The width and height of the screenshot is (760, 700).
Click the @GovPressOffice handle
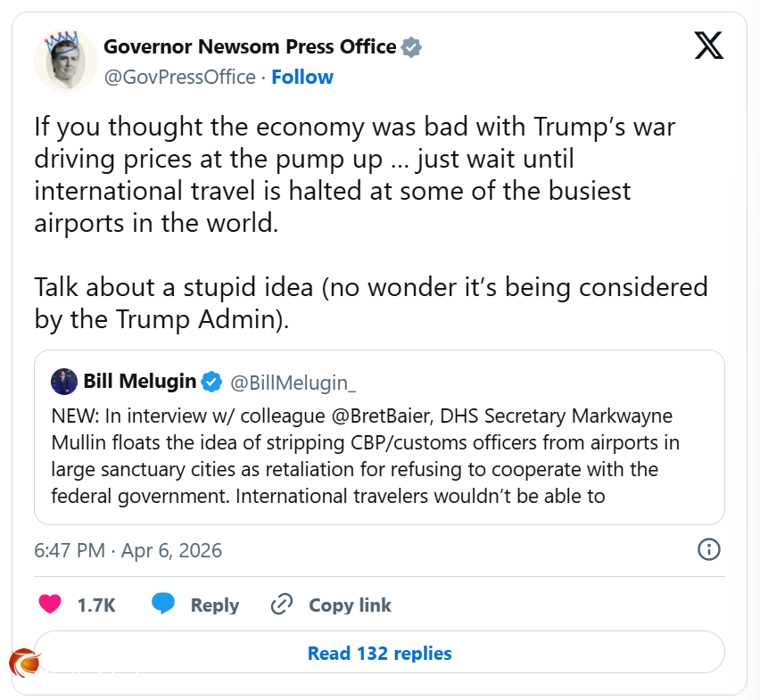pos(180,78)
